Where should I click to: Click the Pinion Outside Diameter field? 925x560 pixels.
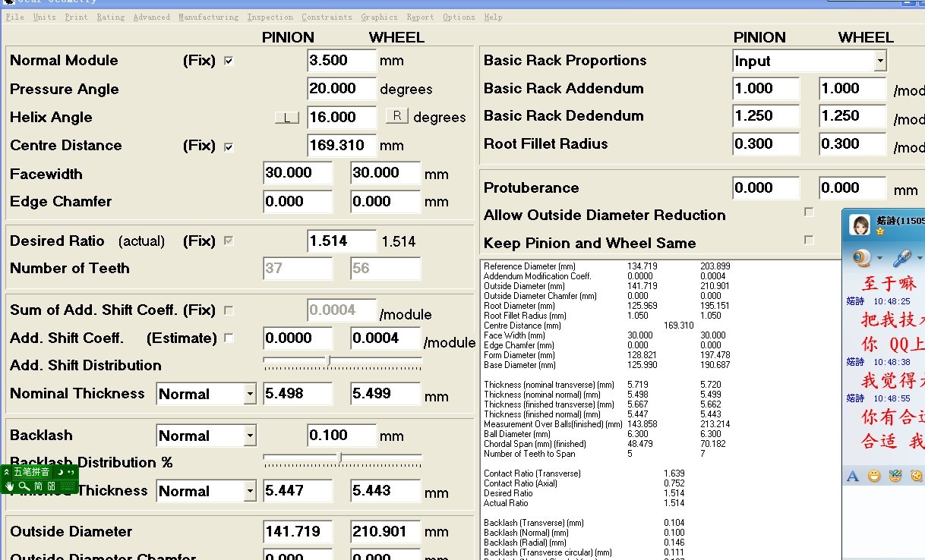point(298,532)
